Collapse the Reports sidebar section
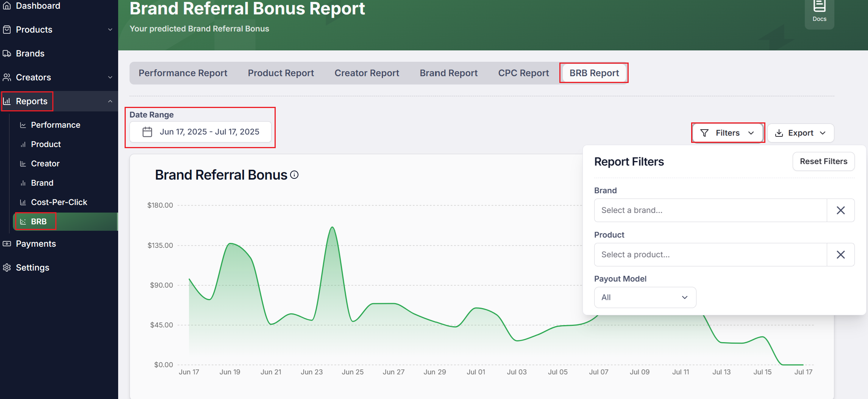868x399 pixels. (x=110, y=101)
